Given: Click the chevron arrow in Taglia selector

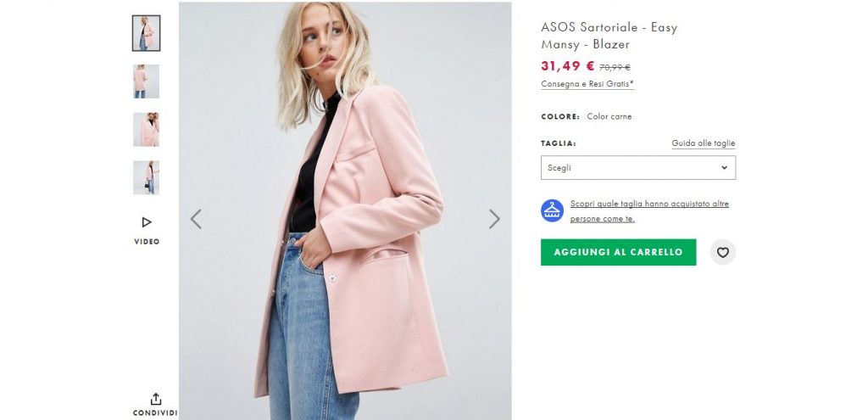Looking at the screenshot, I should 724,167.
